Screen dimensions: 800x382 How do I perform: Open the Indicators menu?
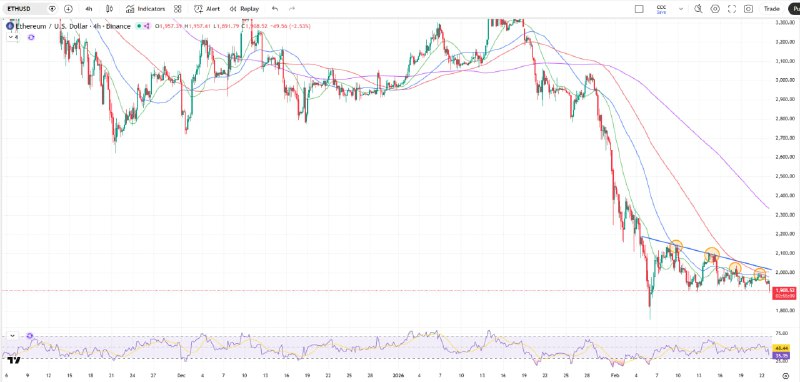145,9
